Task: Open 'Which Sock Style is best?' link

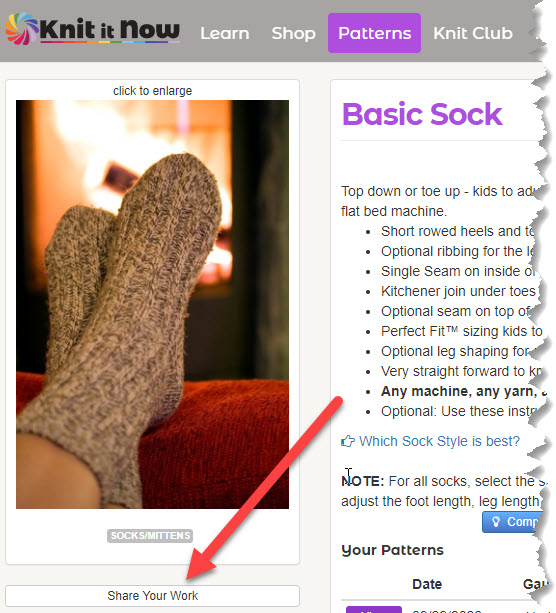Action: tap(439, 441)
